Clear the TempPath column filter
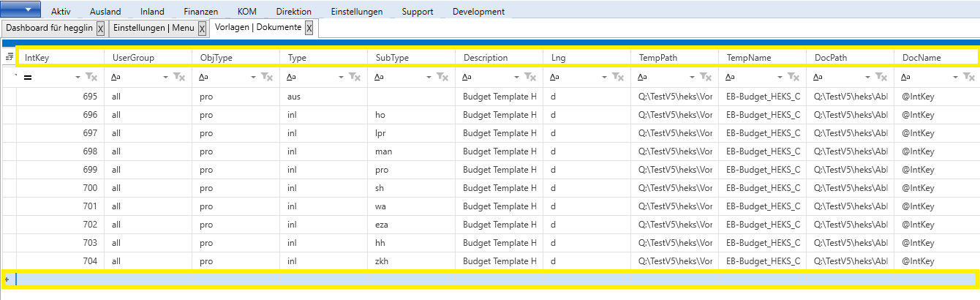The image size is (980, 300). click(x=705, y=77)
